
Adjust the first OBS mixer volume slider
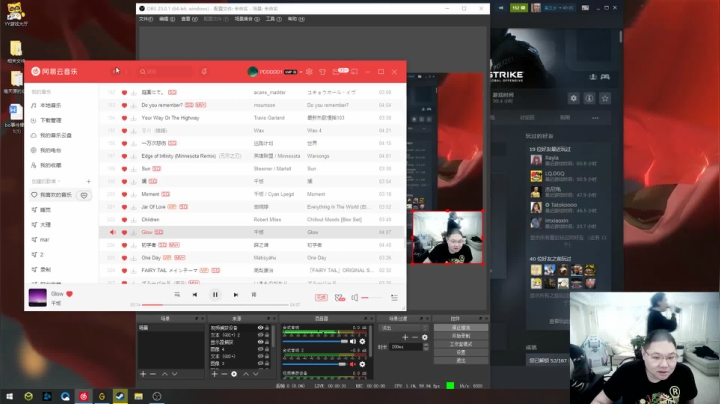315,342
